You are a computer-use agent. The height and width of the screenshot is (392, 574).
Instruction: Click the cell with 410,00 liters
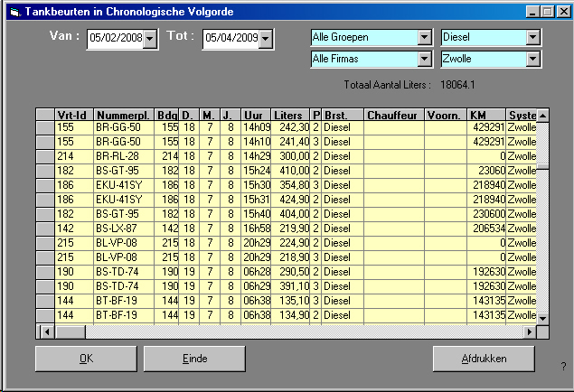290,170
